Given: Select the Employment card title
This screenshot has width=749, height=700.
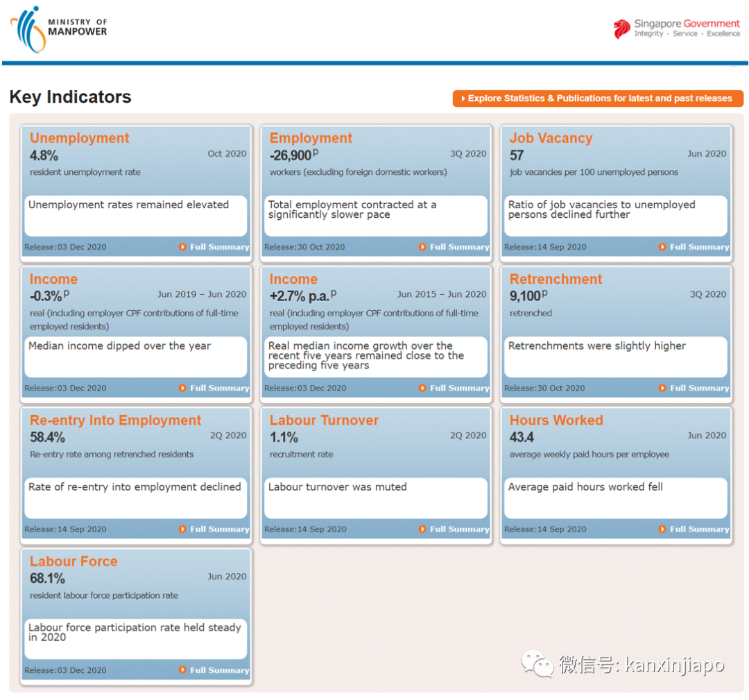Looking at the screenshot, I should tap(311, 138).
